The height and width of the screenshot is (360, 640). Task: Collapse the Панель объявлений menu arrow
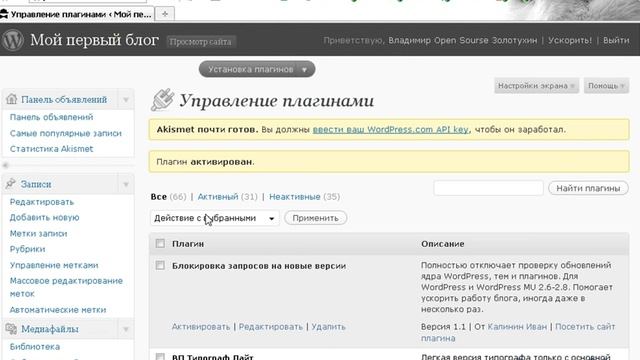126,100
